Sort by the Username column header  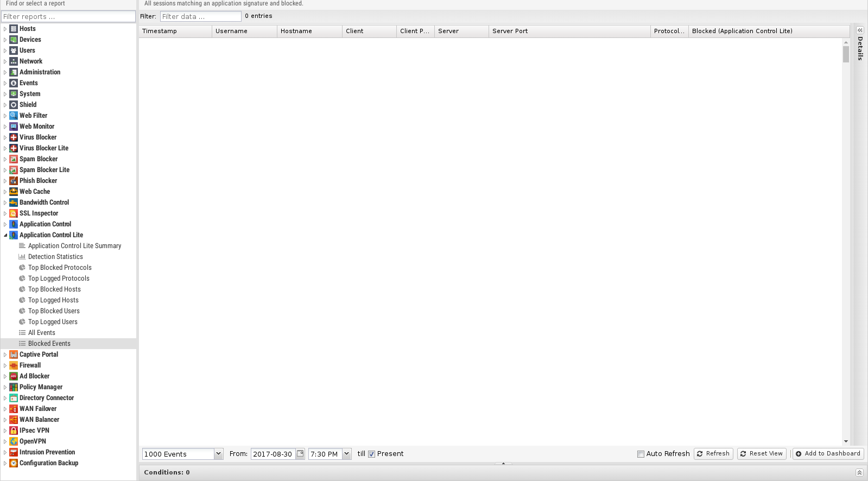(x=244, y=31)
